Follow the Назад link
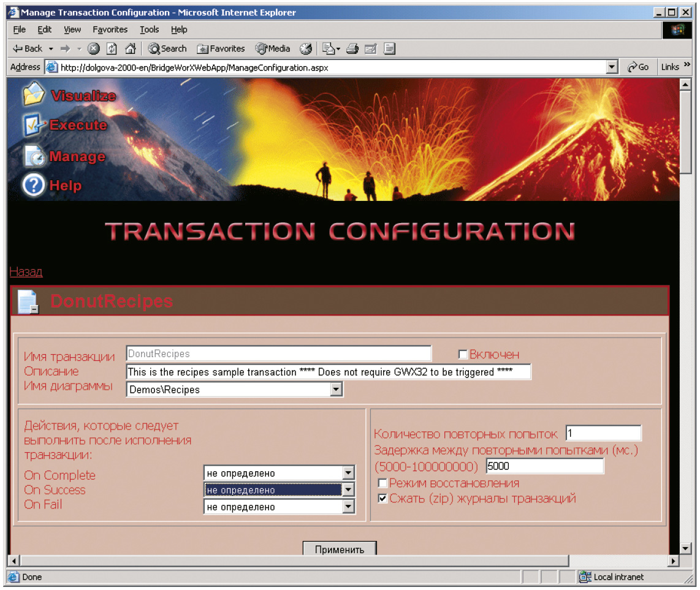 pos(26,271)
